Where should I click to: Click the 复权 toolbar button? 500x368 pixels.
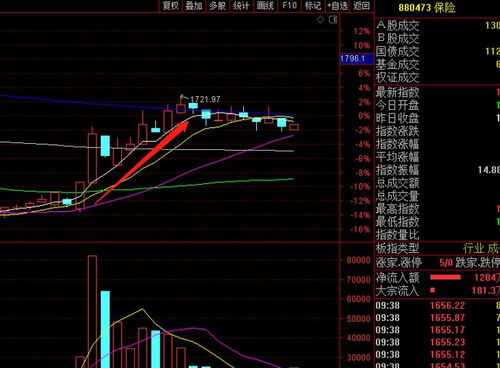(171, 6)
